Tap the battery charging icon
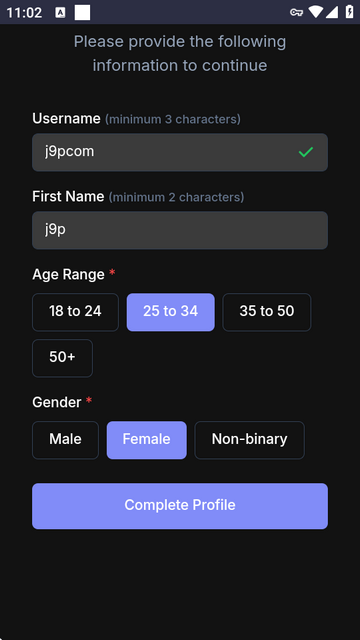This screenshot has width=360, height=640. coord(349,12)
